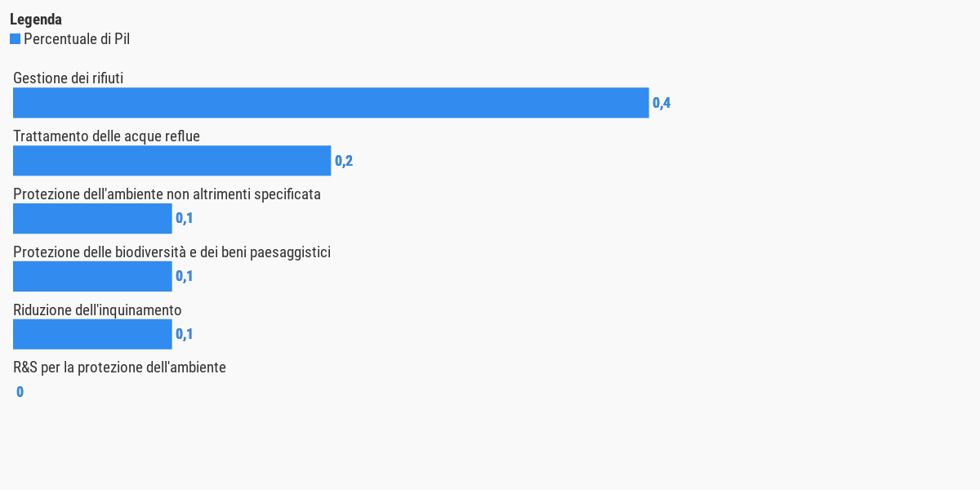980x490 pixels.
Task: Click the 0,4 value label
Action: (661, 103)
